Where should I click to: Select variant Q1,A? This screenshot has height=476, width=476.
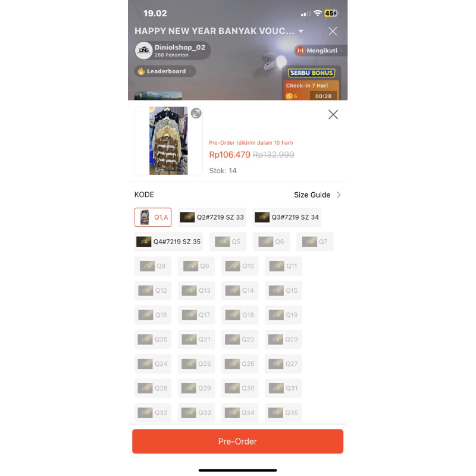click(153, 217)
